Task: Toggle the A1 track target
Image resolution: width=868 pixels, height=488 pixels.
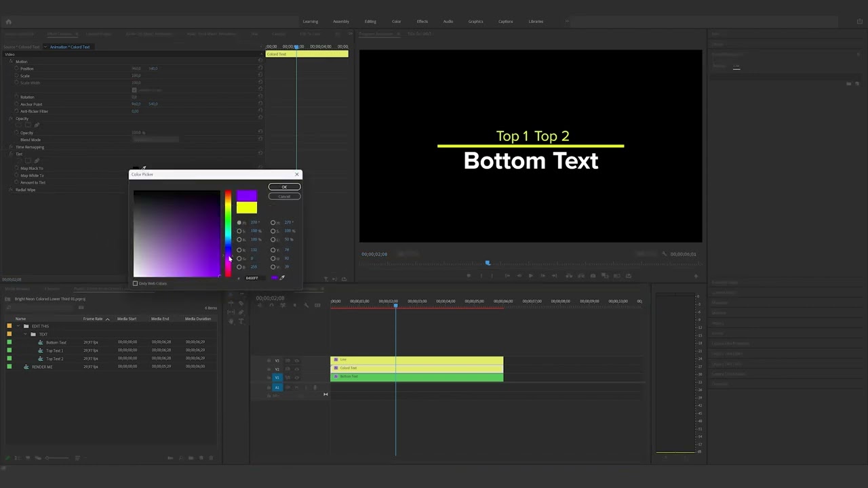Action: click(x=277, y=388)
